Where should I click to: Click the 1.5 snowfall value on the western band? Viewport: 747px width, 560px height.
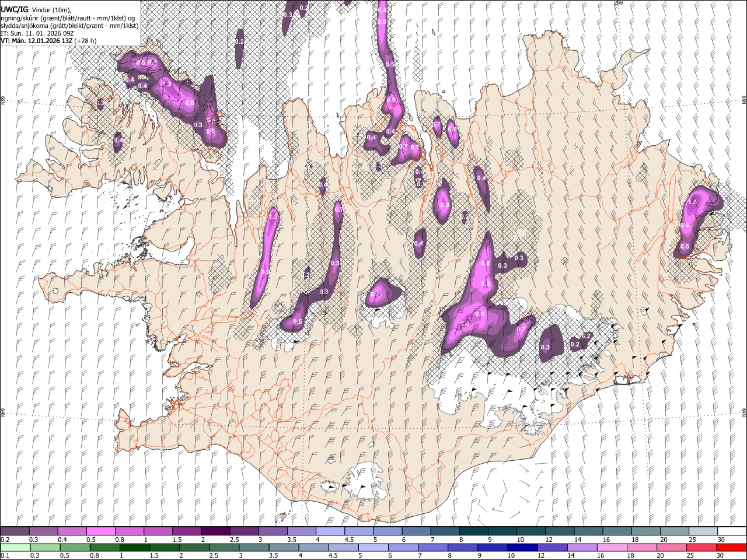point(273,216)
